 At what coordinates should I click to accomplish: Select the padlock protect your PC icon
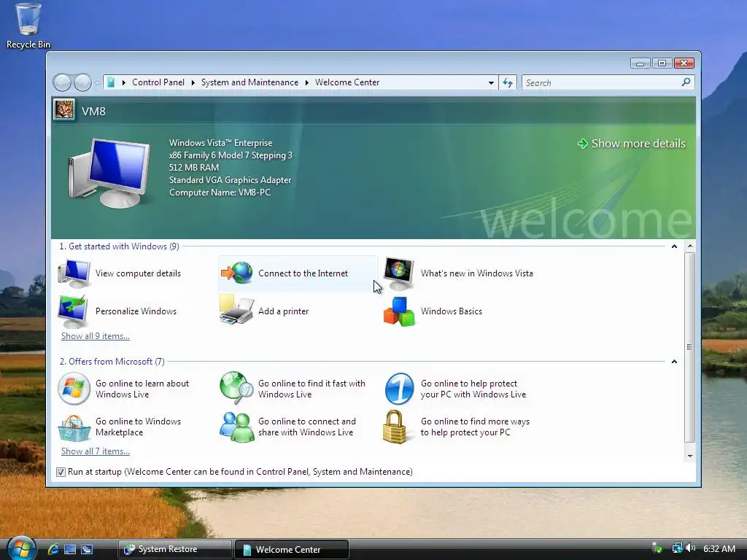coord(395,427)
